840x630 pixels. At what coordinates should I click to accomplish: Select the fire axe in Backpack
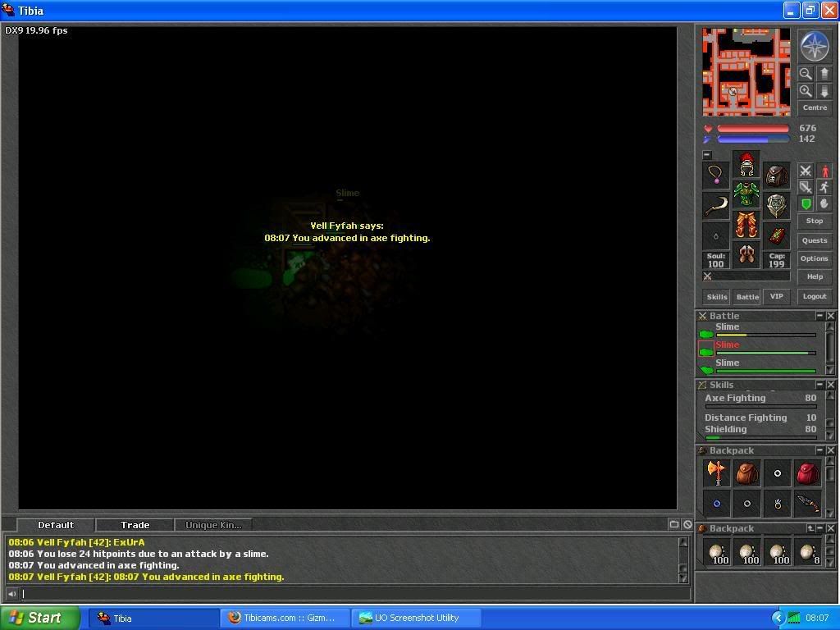point(716,473)
